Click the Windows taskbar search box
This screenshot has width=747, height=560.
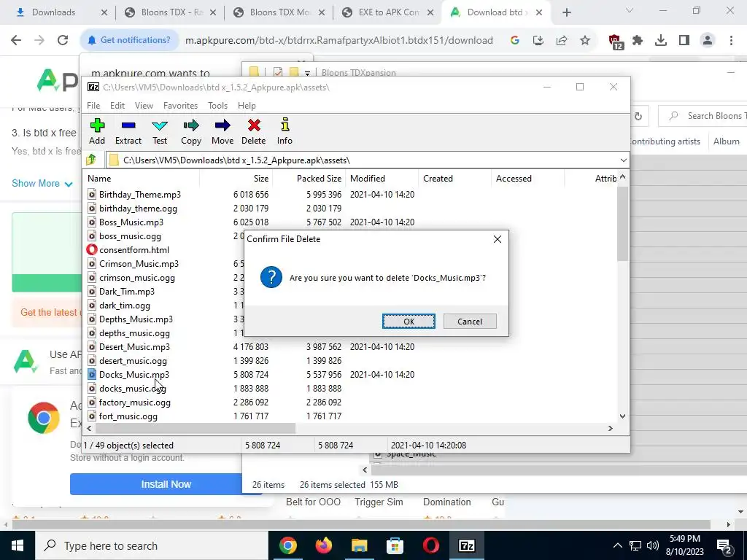coord(152,545)
